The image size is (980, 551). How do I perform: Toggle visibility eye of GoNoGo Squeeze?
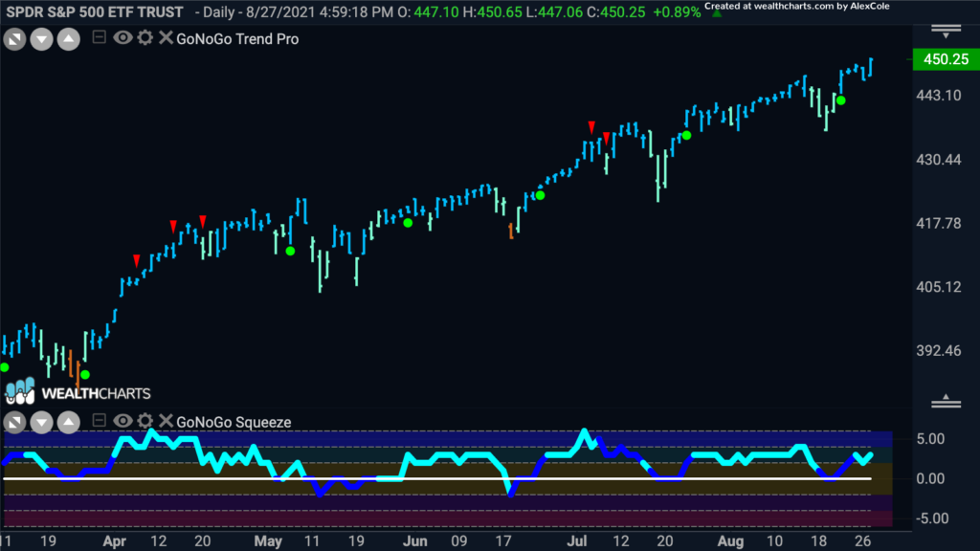(122, 421)
